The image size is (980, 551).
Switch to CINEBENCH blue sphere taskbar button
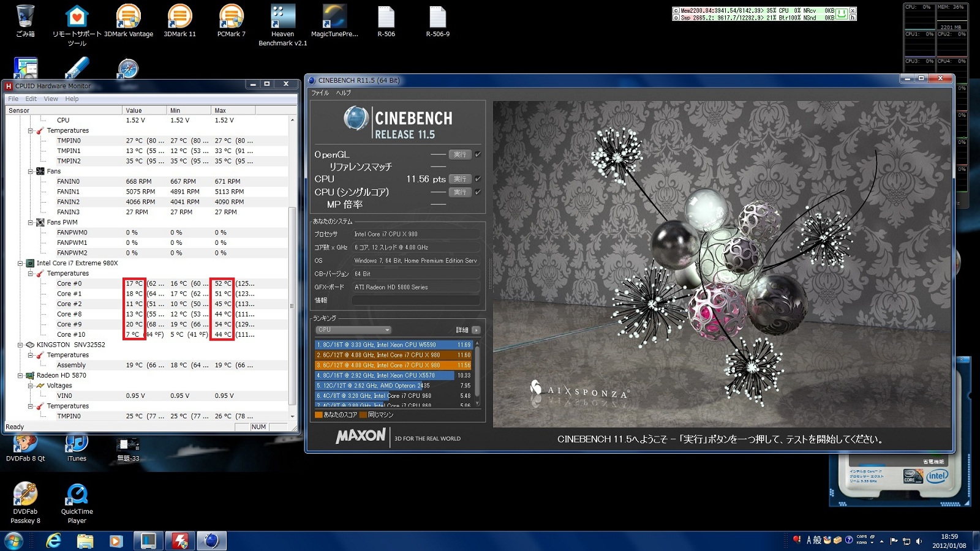(x=211, y=541)
